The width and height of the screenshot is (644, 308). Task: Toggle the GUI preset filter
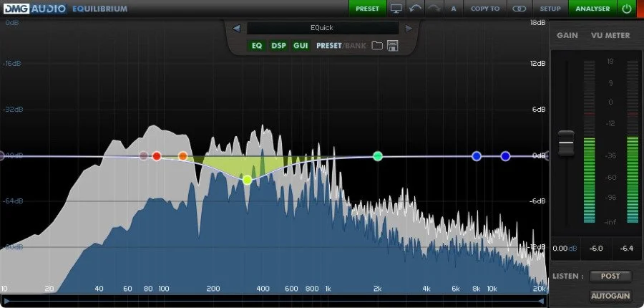click(301, 46)
